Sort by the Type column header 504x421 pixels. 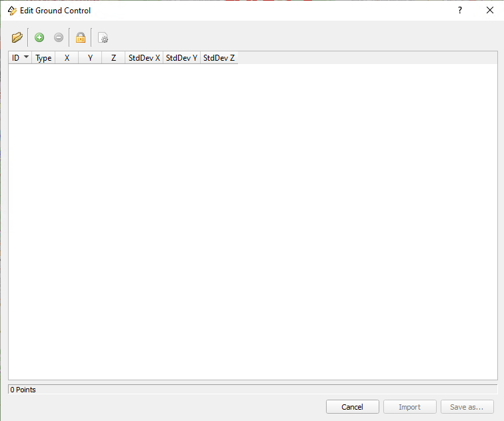coord(43,58)
